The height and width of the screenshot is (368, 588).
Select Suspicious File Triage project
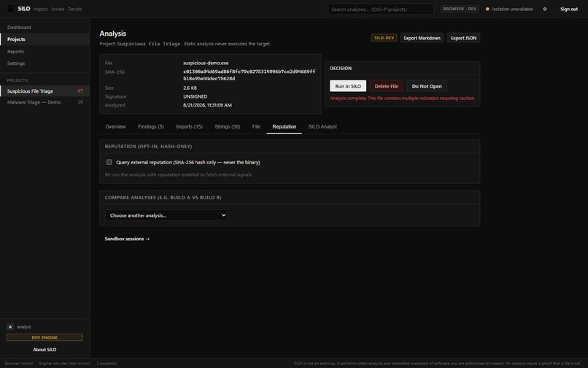pos(45,91)
